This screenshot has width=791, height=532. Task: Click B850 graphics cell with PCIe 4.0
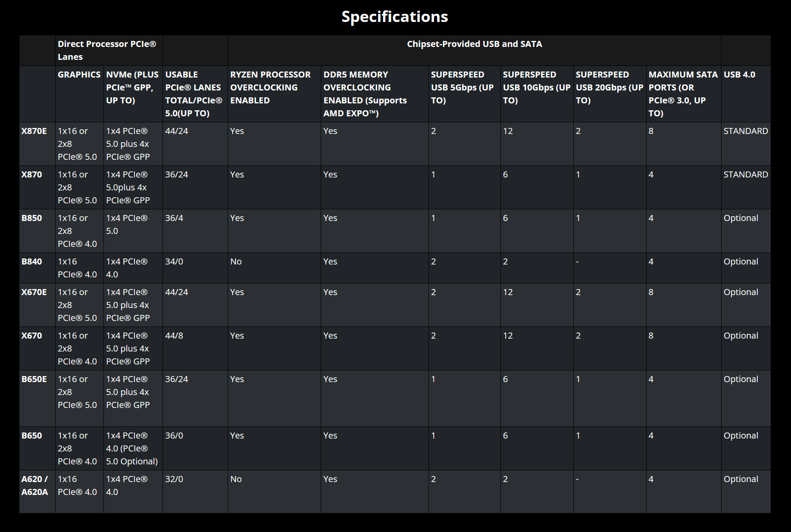click(x=79, y=231)
